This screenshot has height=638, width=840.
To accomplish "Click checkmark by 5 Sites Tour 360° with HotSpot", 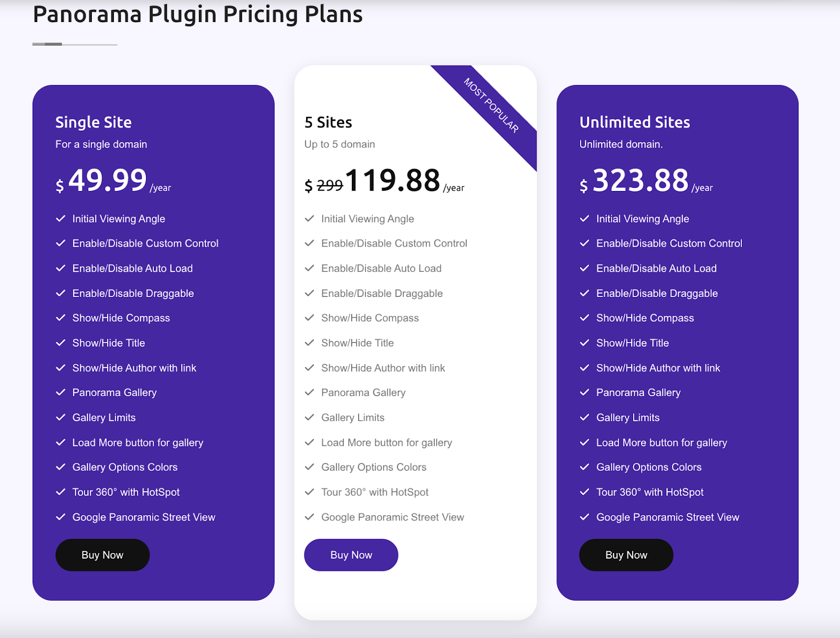I will tap(309, 492).
